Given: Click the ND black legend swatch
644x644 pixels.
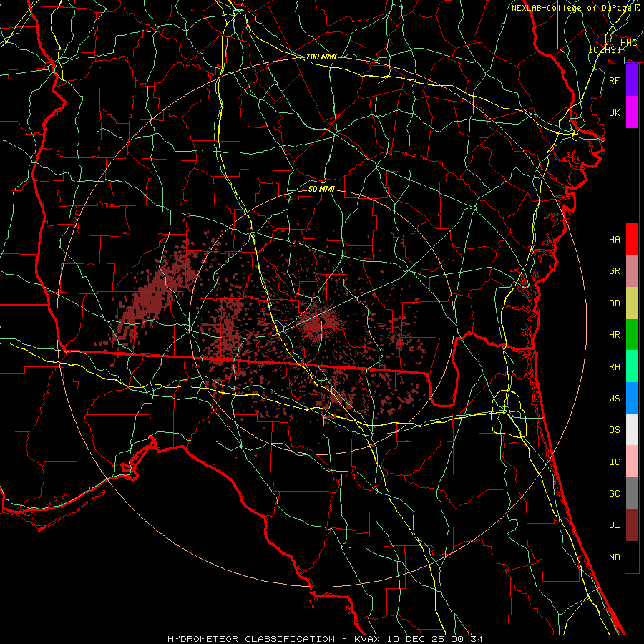Looking at the screenshot, I should tap(632, 557).
